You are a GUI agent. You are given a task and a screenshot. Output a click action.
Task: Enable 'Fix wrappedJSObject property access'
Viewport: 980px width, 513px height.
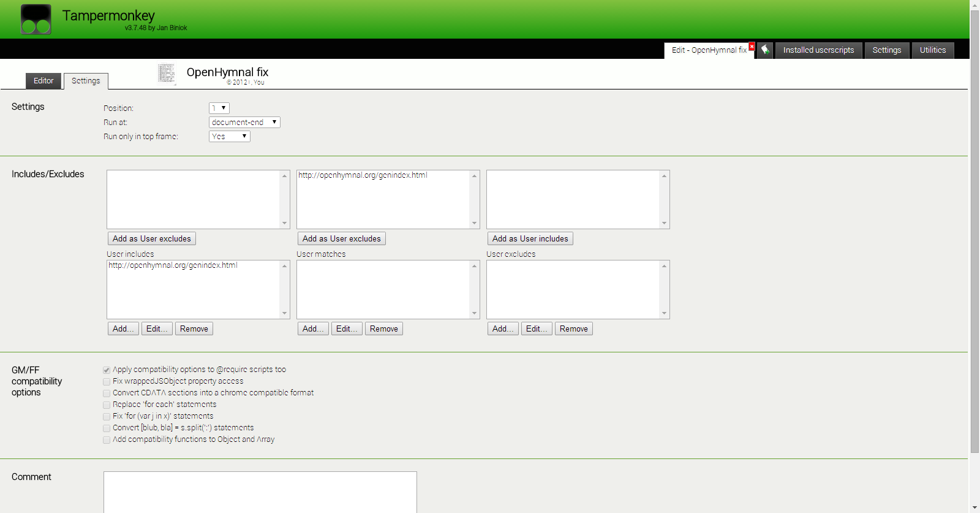(107, 382)
